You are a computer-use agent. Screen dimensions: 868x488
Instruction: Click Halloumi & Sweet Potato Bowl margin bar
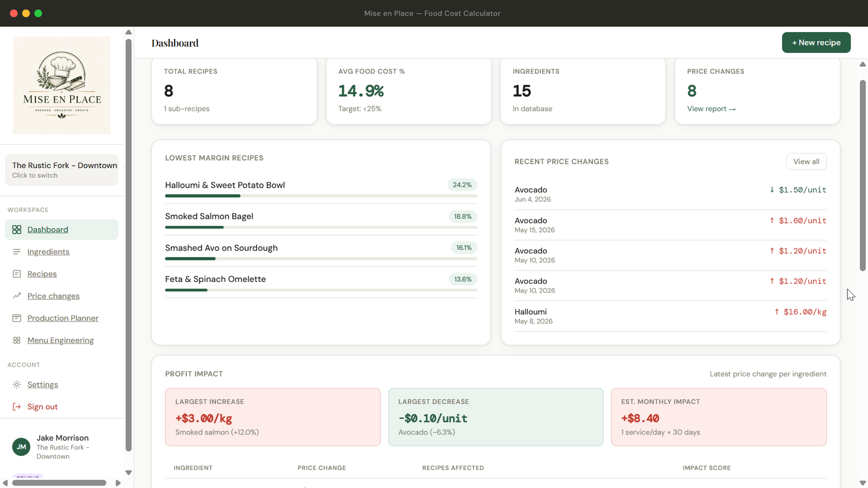click(321, 196)
